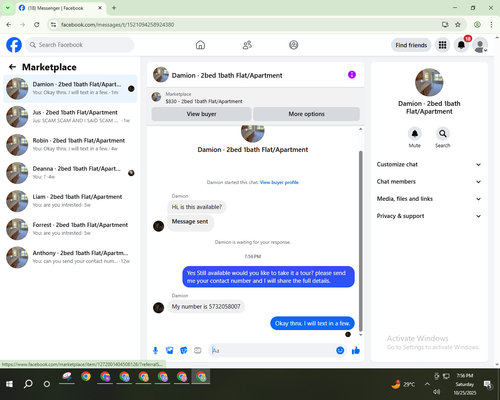This screenshot has width=500, height=400.
Task: Open the Friends icon in top navigation
Action: [x=247, y=45]
